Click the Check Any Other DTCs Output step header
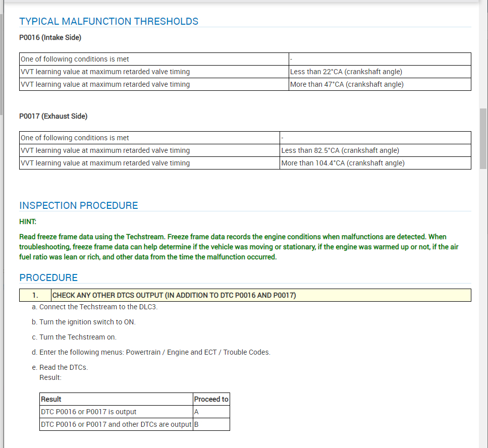This screenshot has height=448, width=488. [261, 295]
